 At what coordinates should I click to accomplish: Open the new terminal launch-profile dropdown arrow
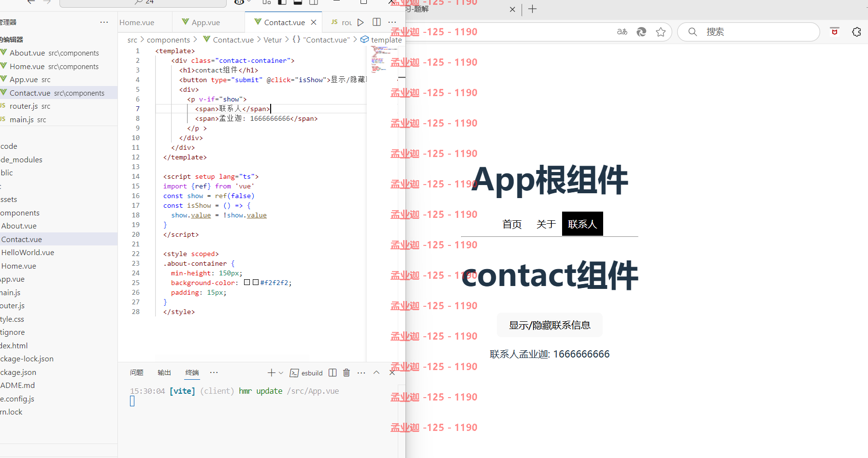click(x=281, y=372)
